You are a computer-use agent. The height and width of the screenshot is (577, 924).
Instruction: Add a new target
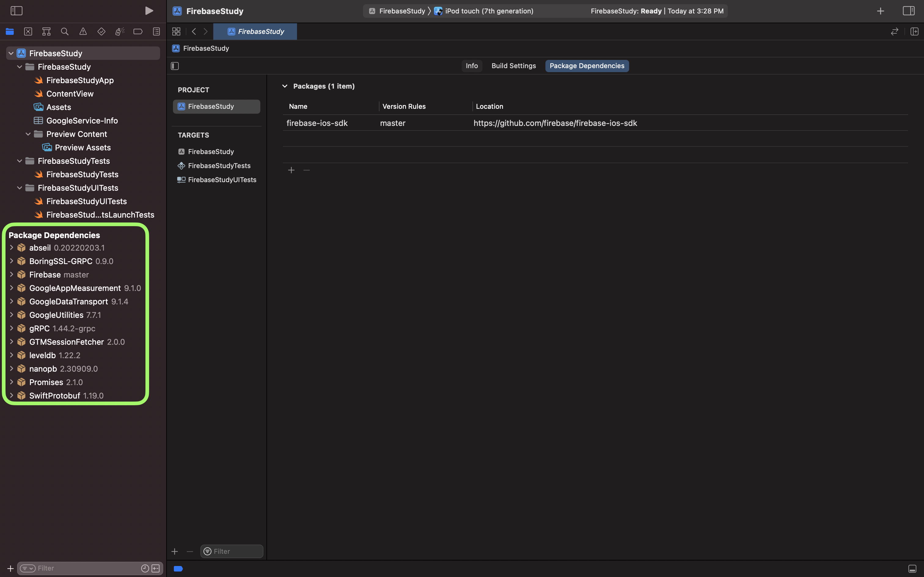click(x=175, y=551)
